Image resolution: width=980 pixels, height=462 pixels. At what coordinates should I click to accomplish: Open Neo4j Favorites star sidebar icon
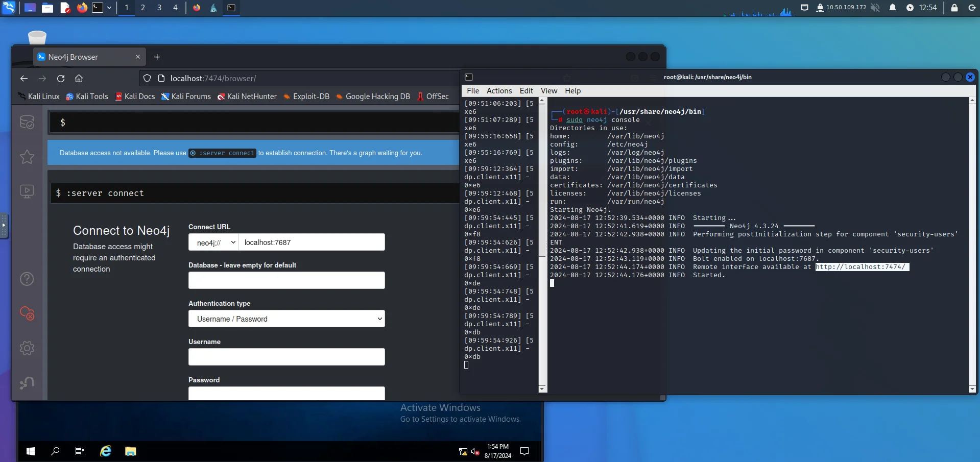click(x=27, y=157)
